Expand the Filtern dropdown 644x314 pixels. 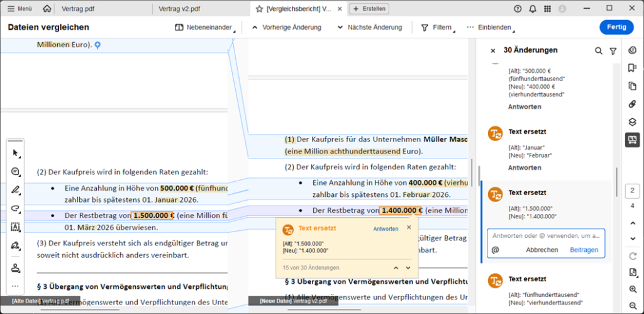(x=437, y=28)
